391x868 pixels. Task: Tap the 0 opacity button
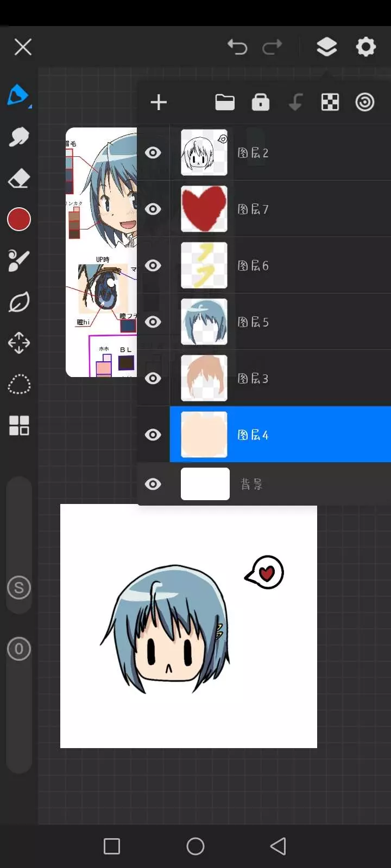click(19, 649)
